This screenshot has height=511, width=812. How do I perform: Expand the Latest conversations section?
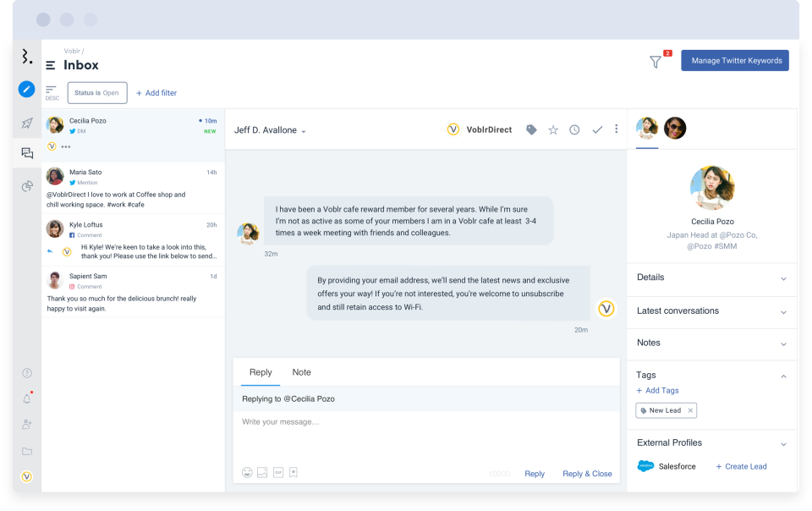pos(710,310)
